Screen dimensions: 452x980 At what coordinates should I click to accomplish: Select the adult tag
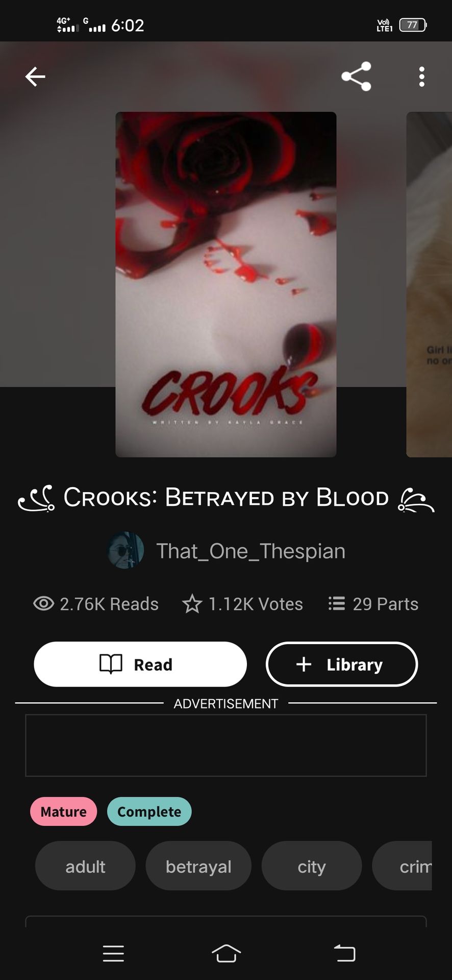(x=85, y=866)
